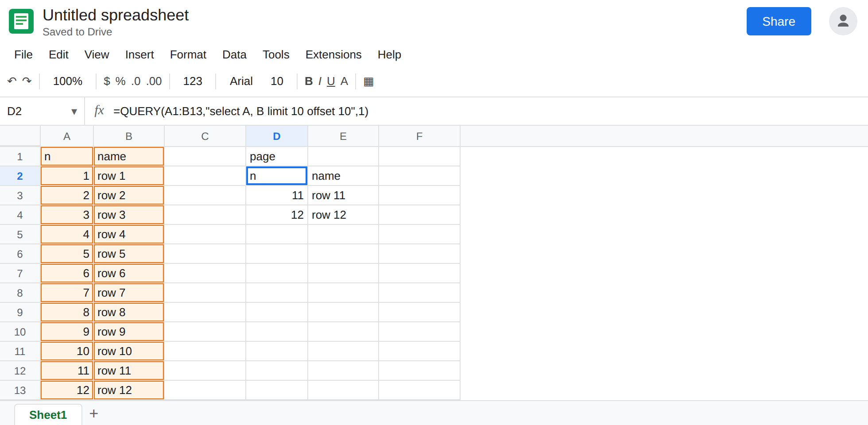Click the Saved to Drive status

(x=77, y=32)
